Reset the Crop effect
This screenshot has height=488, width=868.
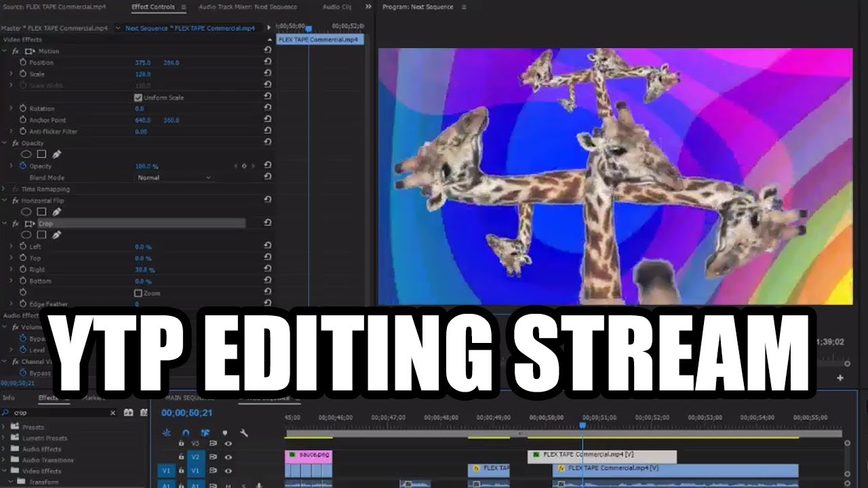tap(268, 223)
